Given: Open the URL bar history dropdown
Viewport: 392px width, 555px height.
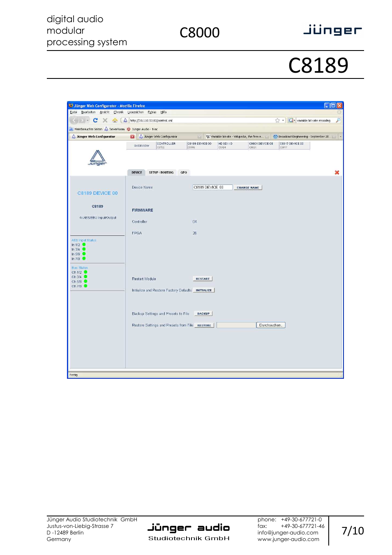Looking at the screenshot, I should [283, 120].
